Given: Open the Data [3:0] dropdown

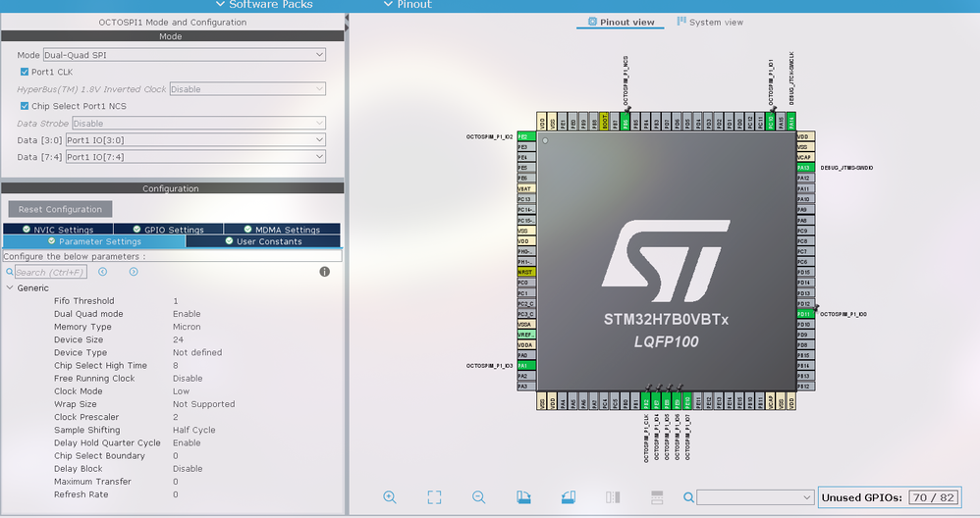Looking at the screenshot, I should coord(195,140).
